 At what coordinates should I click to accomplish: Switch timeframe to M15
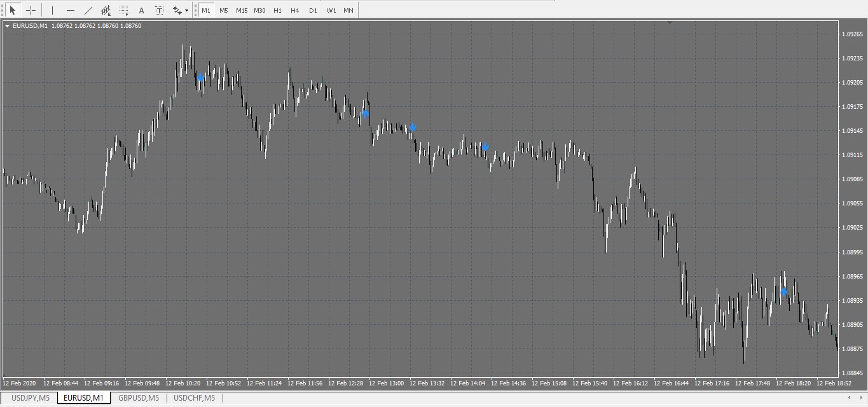tap(242, 10)
